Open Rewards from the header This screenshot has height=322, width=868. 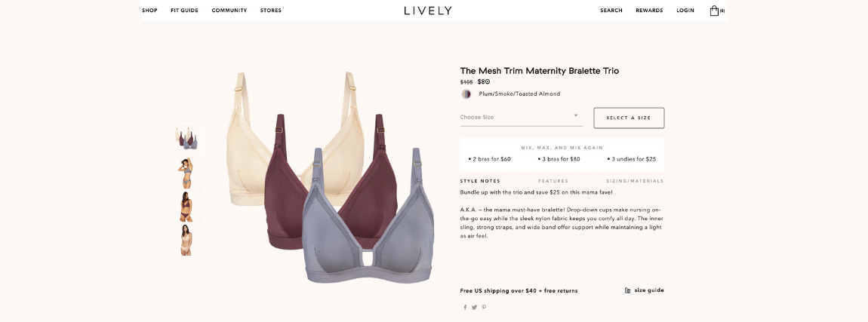click(649, 11)
